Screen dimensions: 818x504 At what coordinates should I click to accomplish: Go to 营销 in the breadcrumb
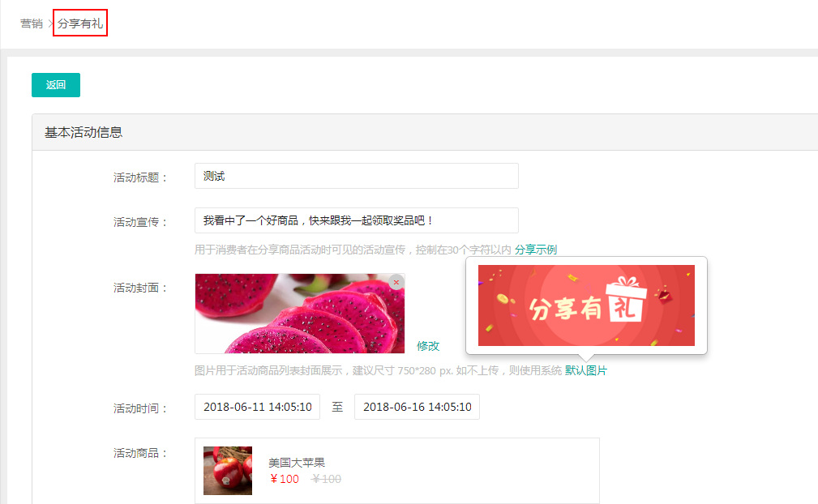pyautogui.click(x=32, y=23)
